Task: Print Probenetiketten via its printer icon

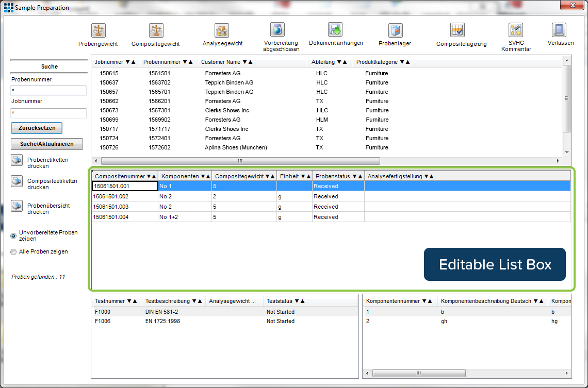Action: pos(17,160)
